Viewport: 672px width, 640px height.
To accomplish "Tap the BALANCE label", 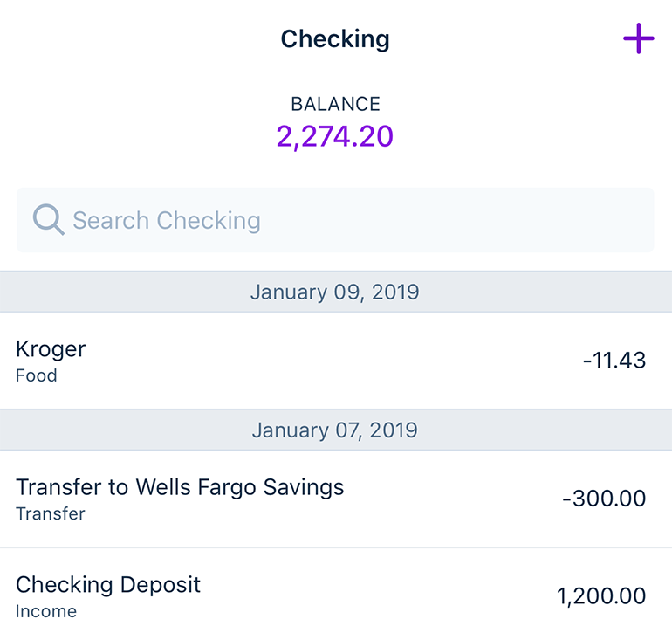I will pyautogui.click(x=336, y=104).
